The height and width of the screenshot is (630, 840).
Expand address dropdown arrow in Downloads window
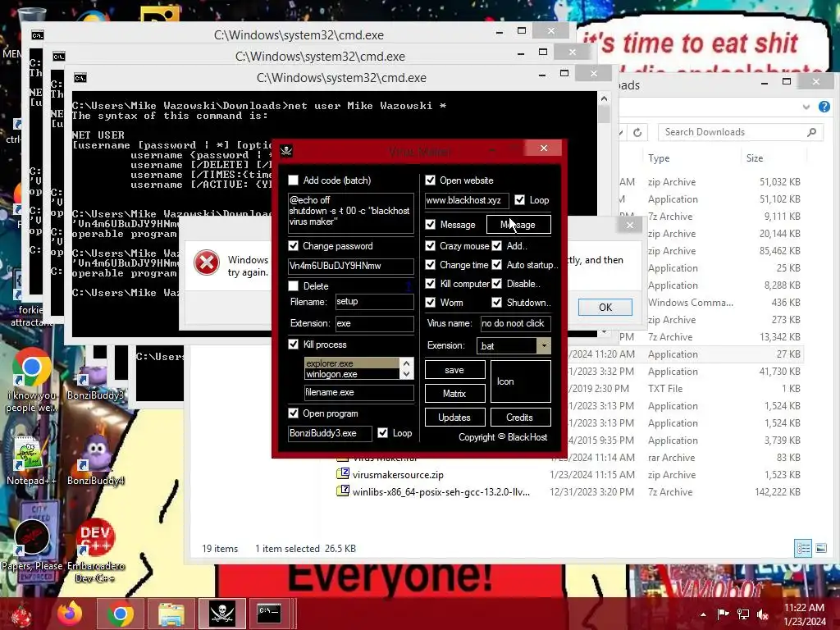pos(806,107)
